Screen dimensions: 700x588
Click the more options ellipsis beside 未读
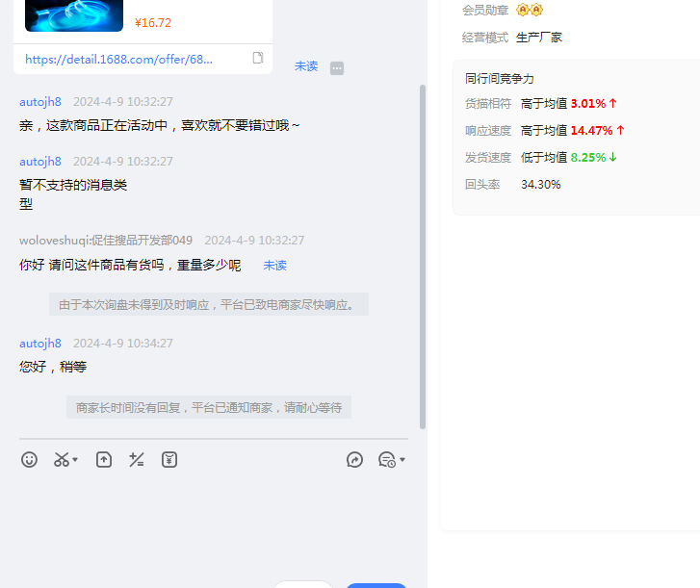point(337,68)
